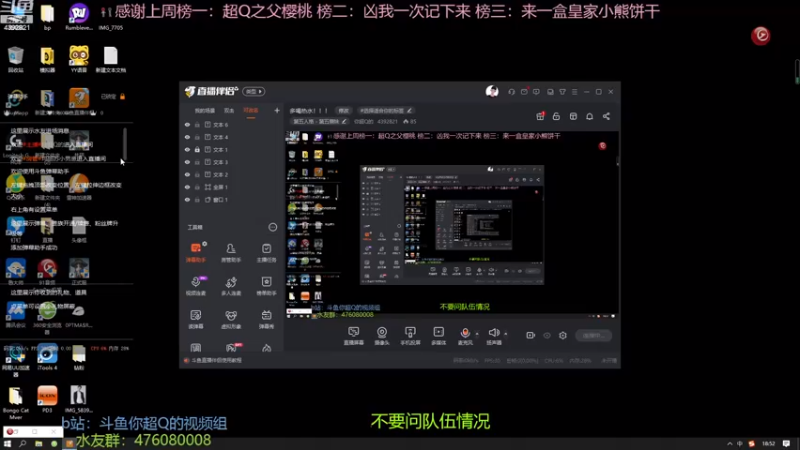
Task: Unlock the 文本 1 layer lock
Action: tap(197, 149)
